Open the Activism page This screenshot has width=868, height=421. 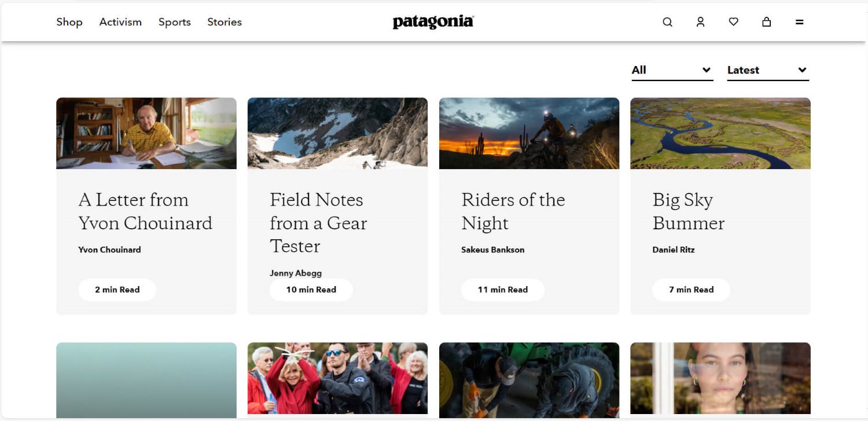[x=120, y=22]
